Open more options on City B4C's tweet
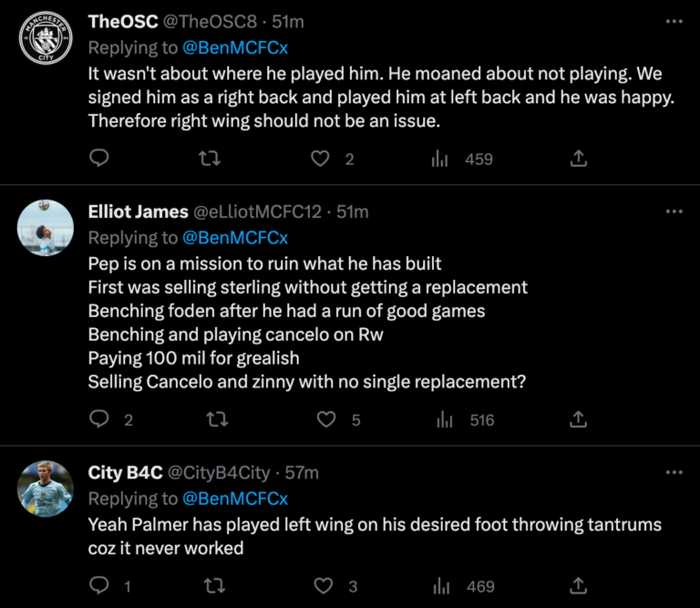The height and width of the screenshot is (608, 700). pyautogui.click(x=674, y=472)
